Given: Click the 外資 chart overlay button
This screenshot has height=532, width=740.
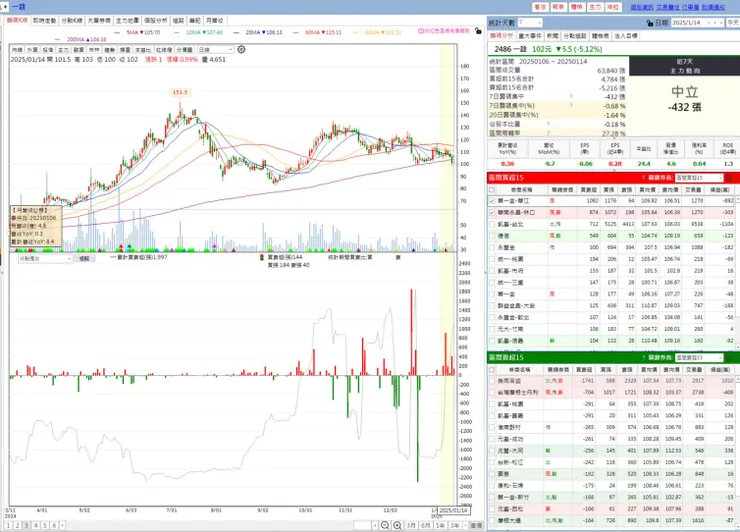Looking at the screenshot, I should (x=33, y=50).
